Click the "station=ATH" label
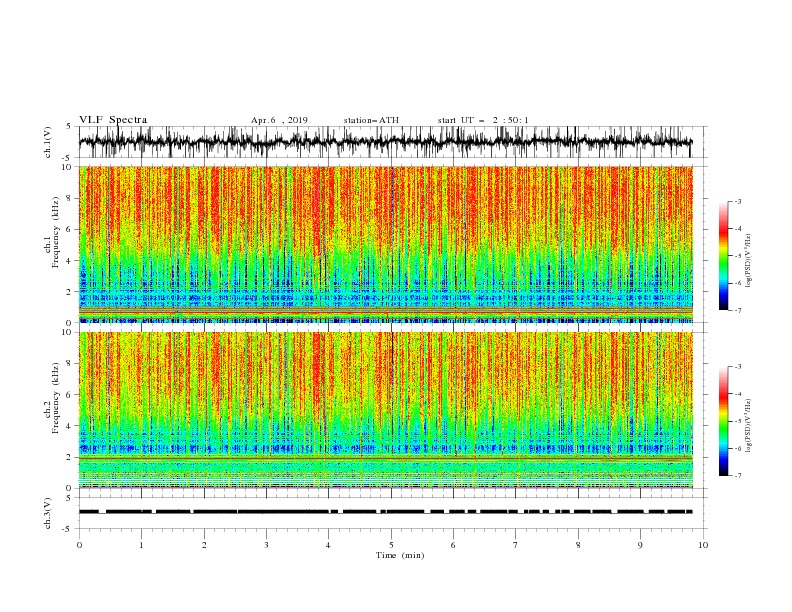 click(x=371, y=120)
